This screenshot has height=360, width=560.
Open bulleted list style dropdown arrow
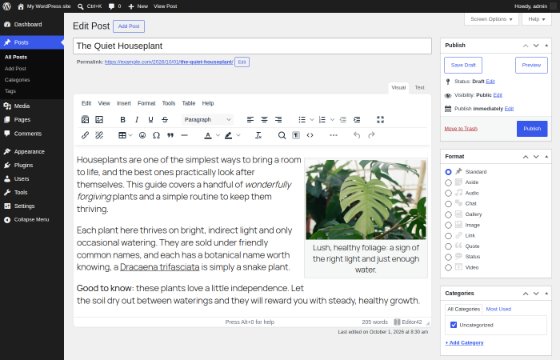[312, 120]
